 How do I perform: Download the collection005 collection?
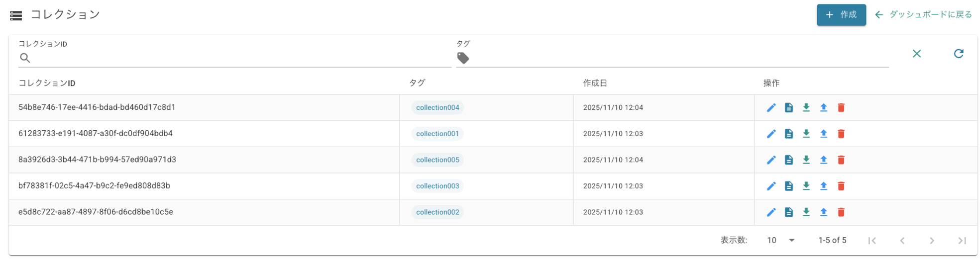coord(806,160)
